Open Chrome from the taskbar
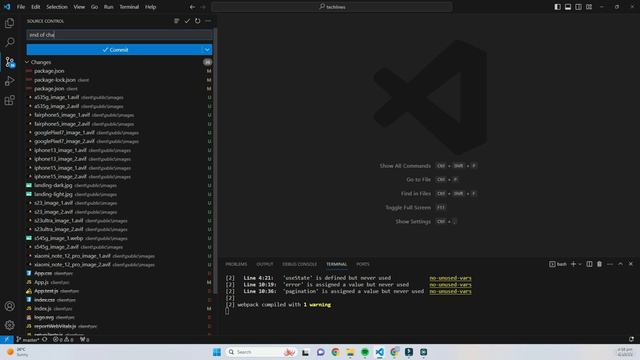 tap(336, 352)
